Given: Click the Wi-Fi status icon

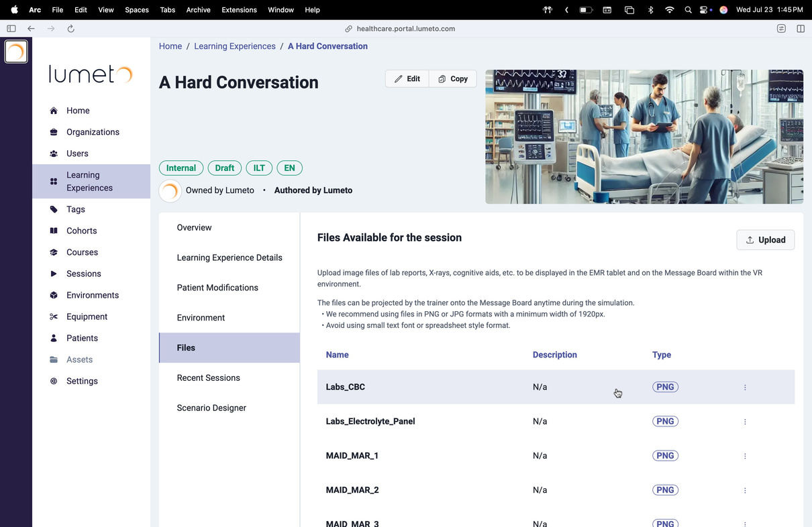Looking at the screenshot, I should coord(669,10).
